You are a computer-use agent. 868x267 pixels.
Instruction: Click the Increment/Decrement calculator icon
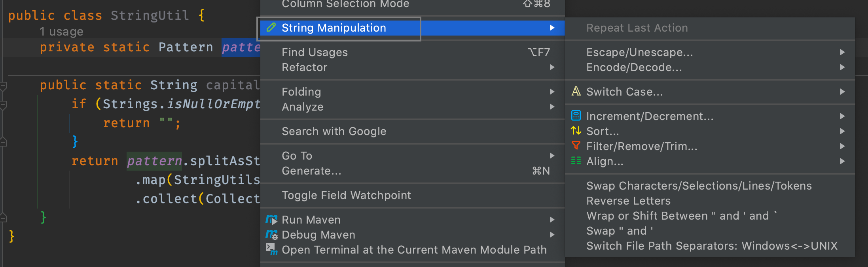click(576, 116)
